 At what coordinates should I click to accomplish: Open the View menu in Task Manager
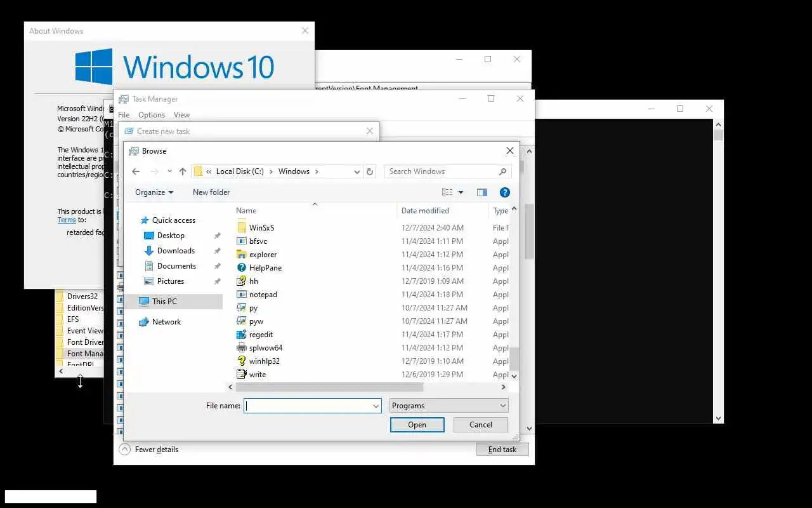(x=181, y=115)
